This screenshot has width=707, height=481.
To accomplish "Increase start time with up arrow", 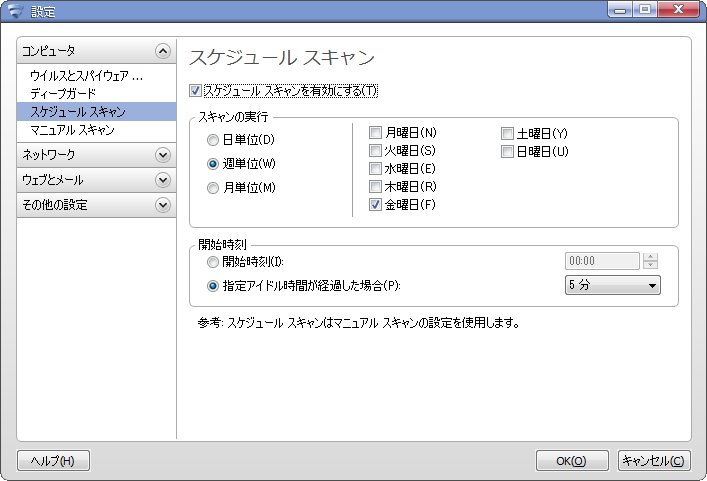I will (650, 257).
